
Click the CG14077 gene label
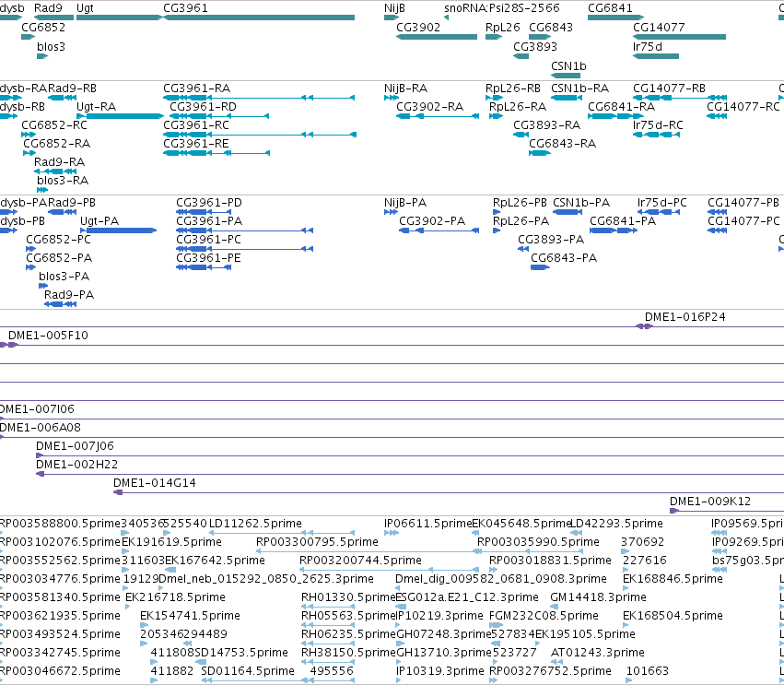659,27
